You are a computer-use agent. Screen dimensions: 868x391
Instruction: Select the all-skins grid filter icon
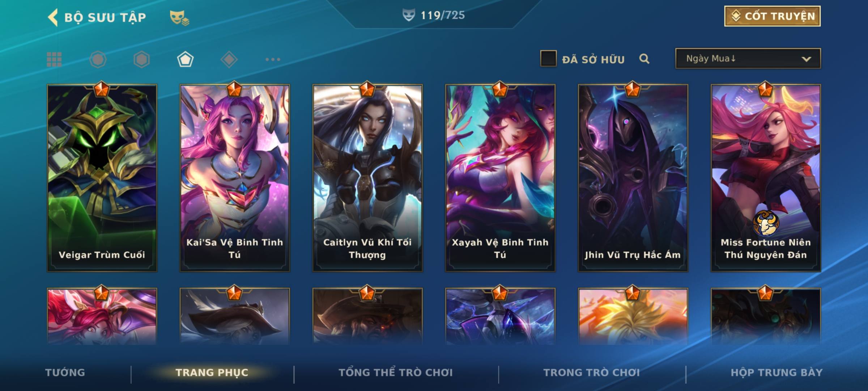(54, 59)
